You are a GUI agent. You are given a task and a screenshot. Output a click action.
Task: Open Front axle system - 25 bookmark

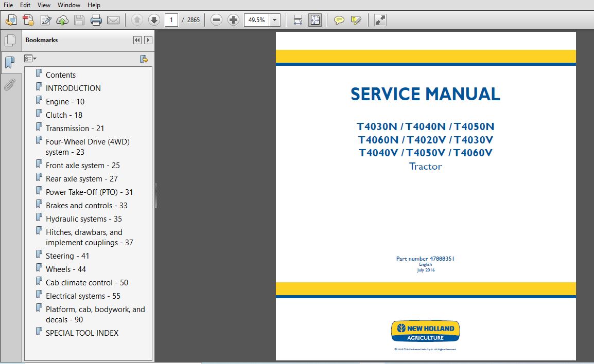tap(82, 166)
